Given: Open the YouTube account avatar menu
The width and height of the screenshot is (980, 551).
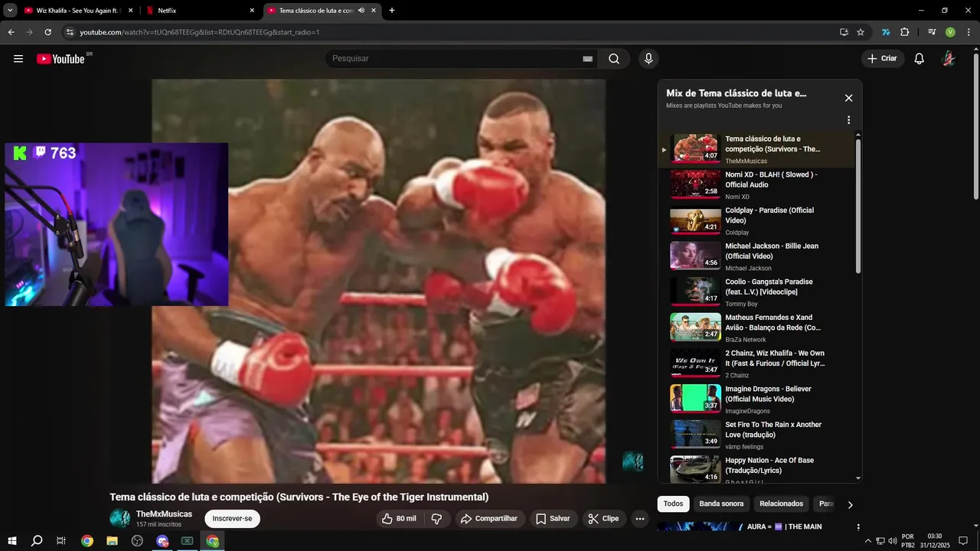Looking at the screenshot, I should point(949,59).
